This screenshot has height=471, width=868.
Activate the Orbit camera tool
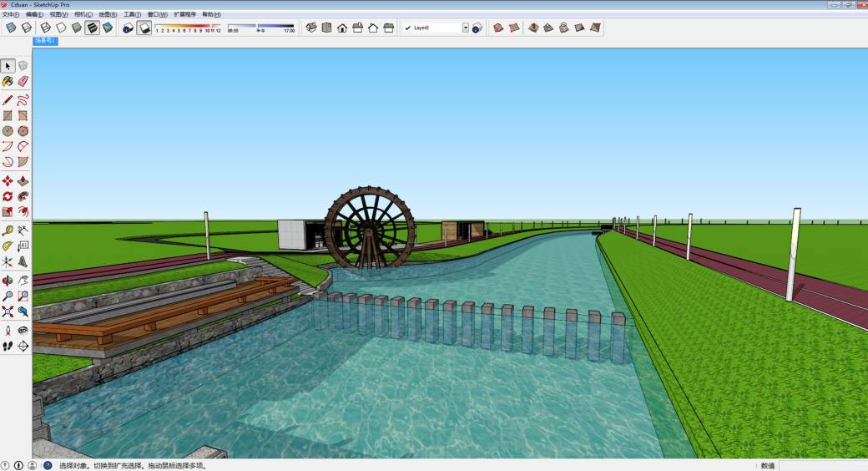click(x=8, y=281)
